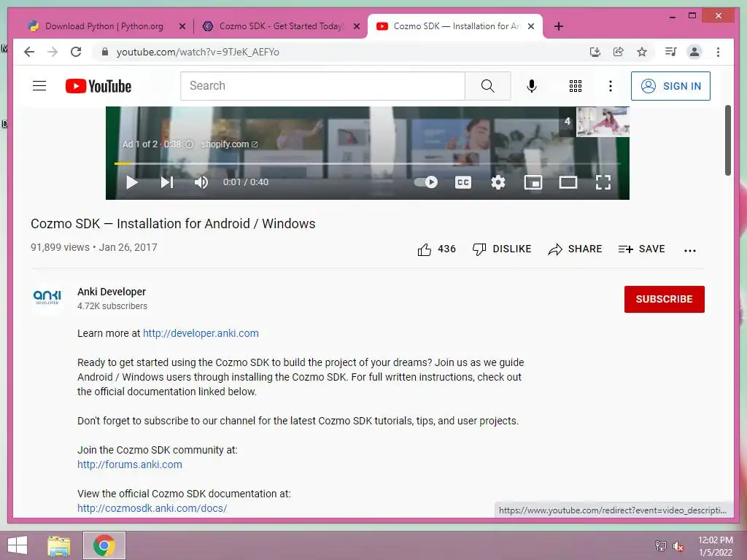
Task: Share this page icon
Action: tap(619, 52)
